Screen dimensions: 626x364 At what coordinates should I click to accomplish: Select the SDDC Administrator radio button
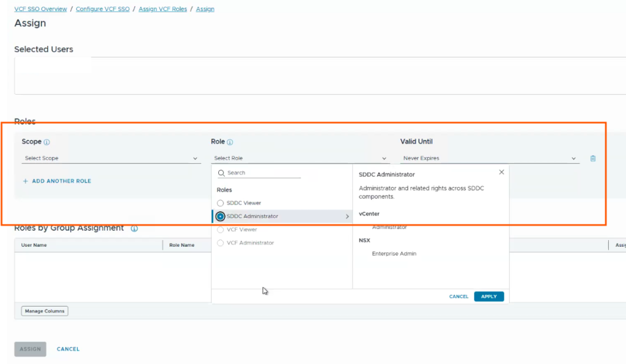220,216
